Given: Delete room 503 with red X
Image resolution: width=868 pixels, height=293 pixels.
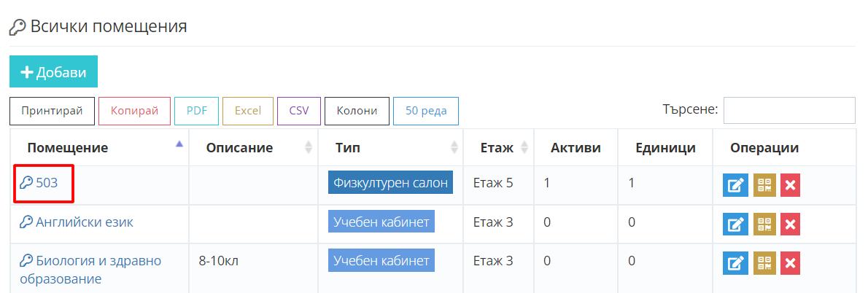Looking at the screenshot, I should pyautogui.click(x=791, y=185).
